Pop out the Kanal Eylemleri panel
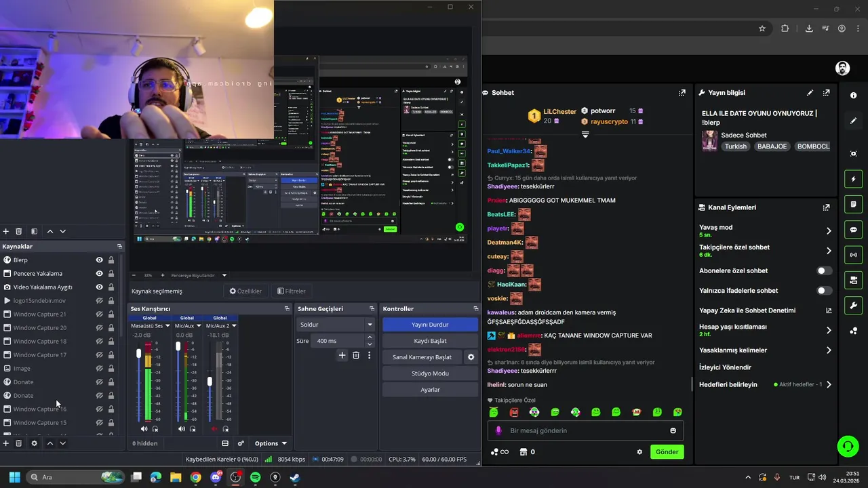Viewport: 868px width, 488px height. click(x=826, y=207)
